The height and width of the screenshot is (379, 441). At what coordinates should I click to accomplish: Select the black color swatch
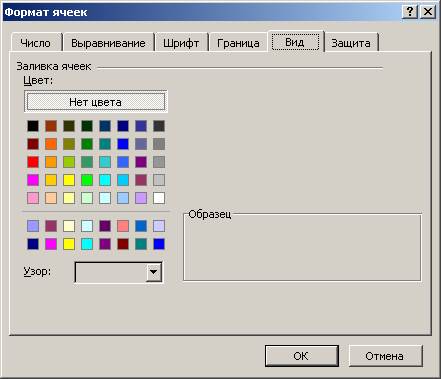coord(33,126)
